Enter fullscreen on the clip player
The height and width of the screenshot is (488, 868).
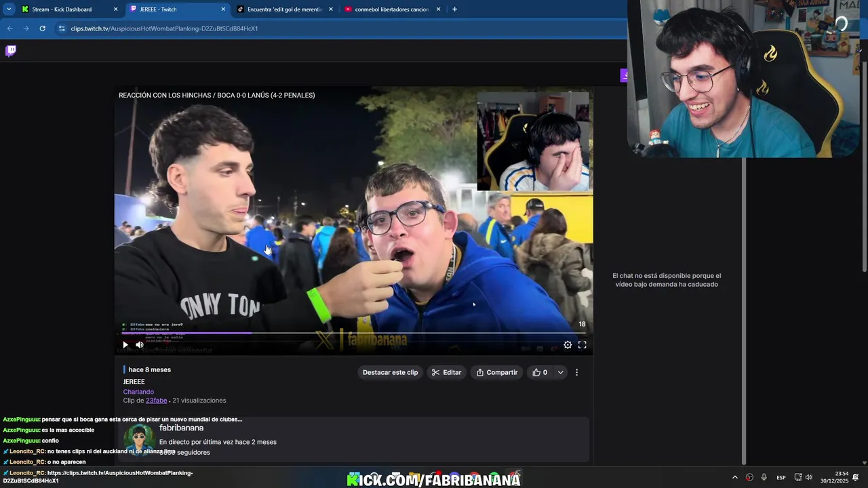[x=582, y=345]
